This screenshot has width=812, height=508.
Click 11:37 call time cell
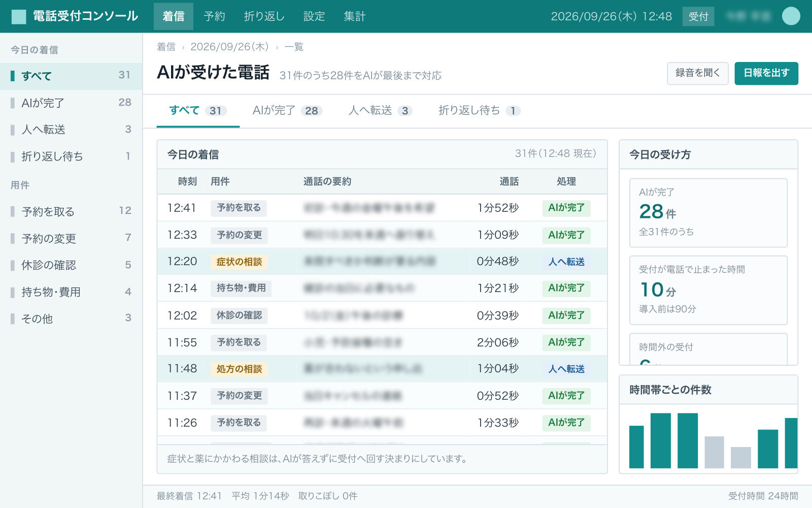pos(182,396)
